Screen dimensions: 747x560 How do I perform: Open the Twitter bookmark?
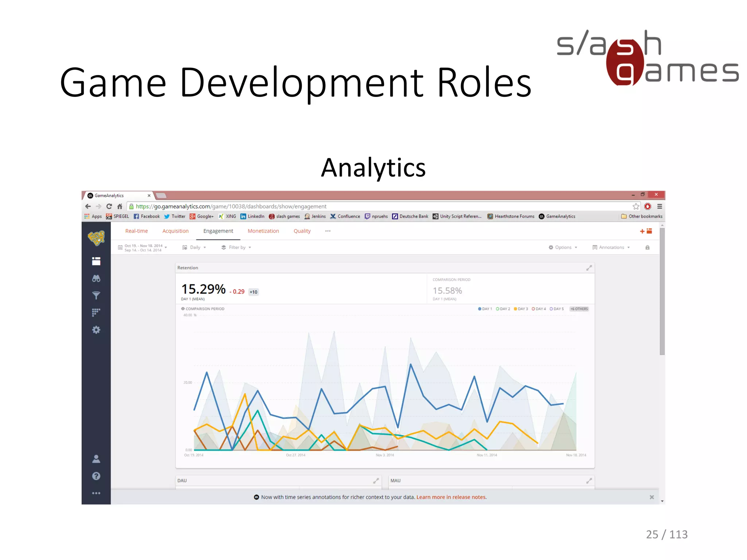[x=175, y=216]
